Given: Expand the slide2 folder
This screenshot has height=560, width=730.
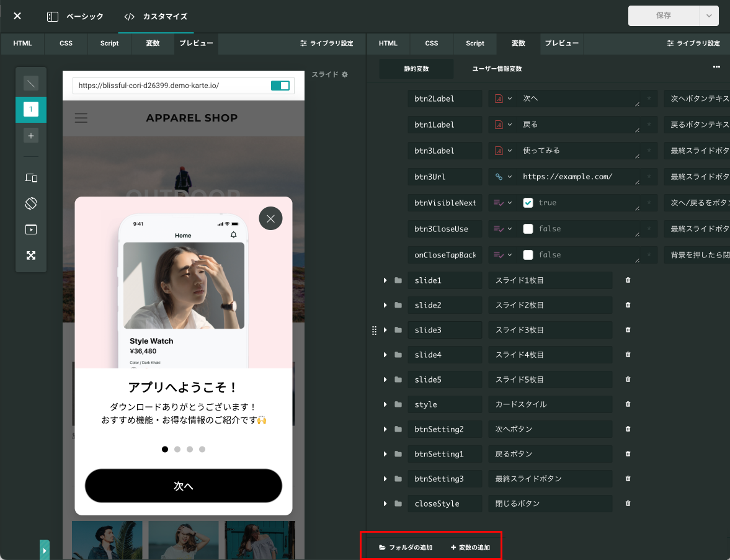Looking at the screenshot, I should [x=385, y=305].
